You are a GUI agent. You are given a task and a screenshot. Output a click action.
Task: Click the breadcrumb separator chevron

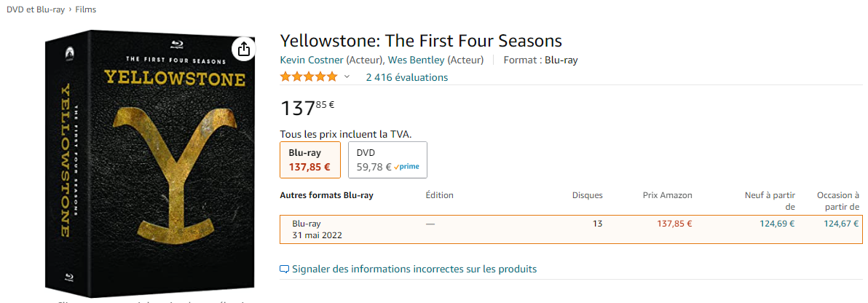point(71,10)
